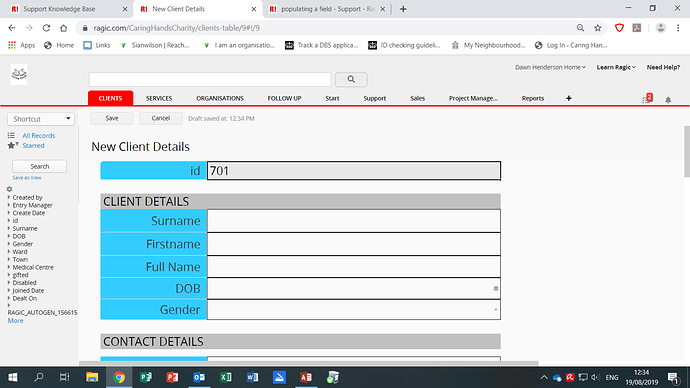The image size is (690, 388).
Task: Click the sidebar Search button
Action: [x=40, y=166]
